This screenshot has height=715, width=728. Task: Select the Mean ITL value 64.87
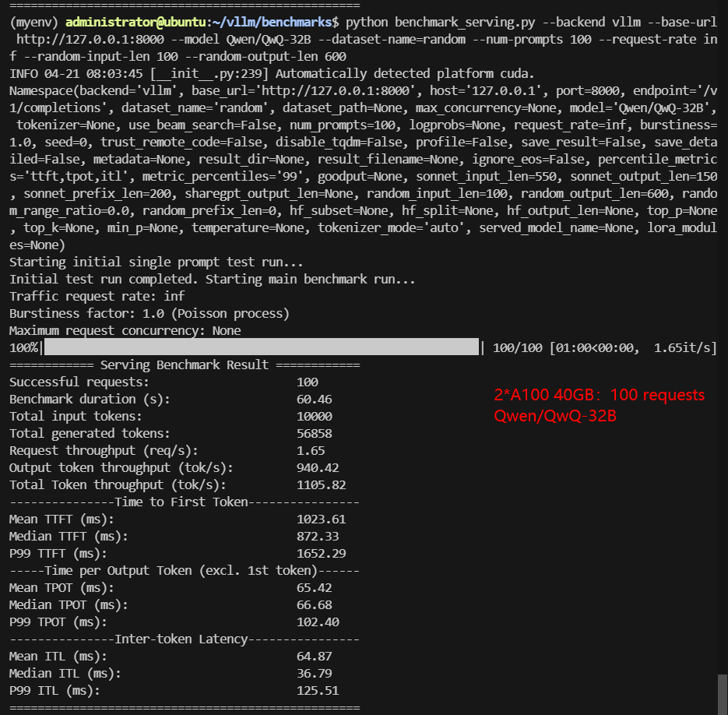click(x=315, y=657)
